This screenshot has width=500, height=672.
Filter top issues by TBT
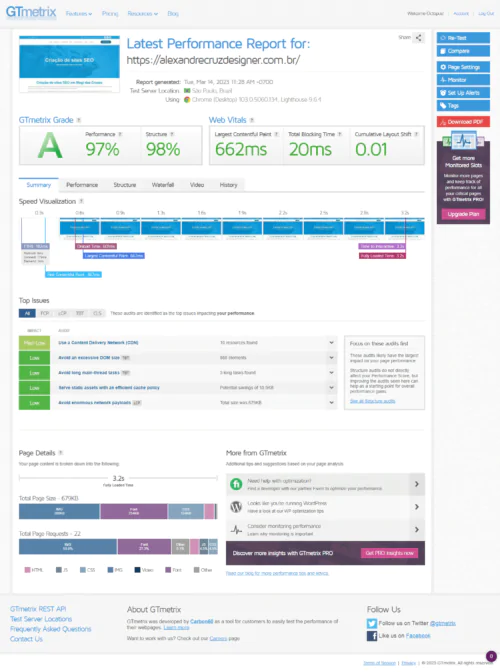pyautogui.click(x=80, y=313)
